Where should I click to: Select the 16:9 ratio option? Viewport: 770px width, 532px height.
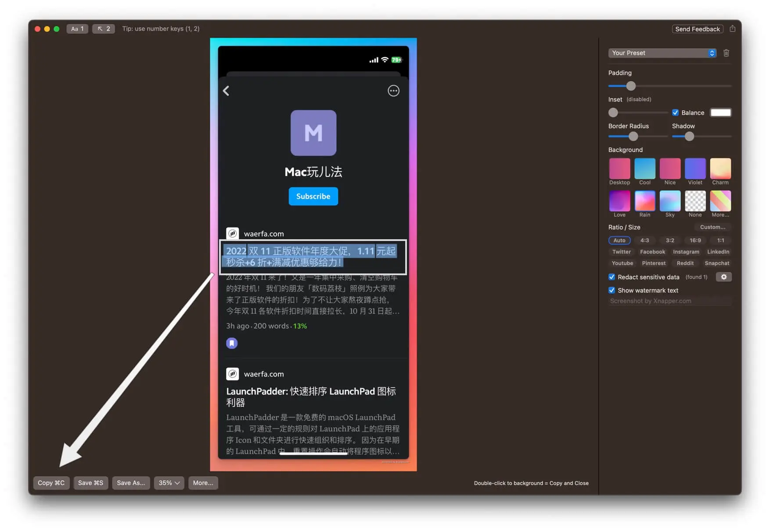tap(695, 241)
